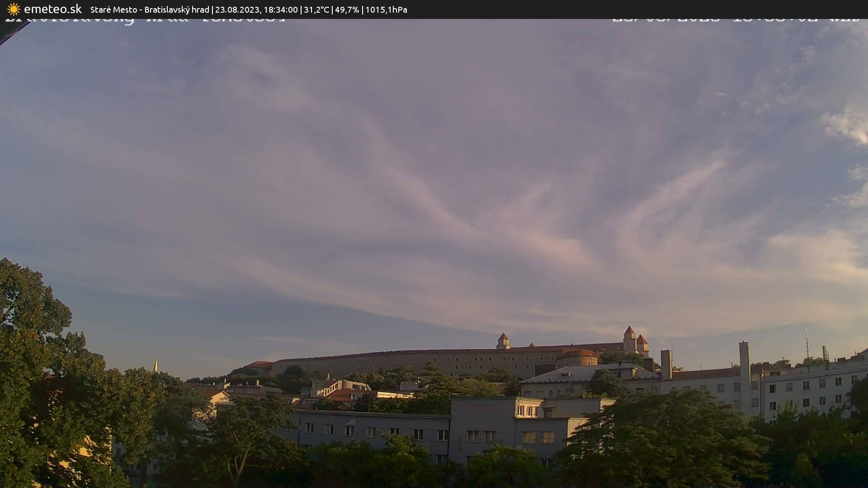Click the sun logo icon in header
The height and width of the screenshot is (488, 868).
point(13,9)
